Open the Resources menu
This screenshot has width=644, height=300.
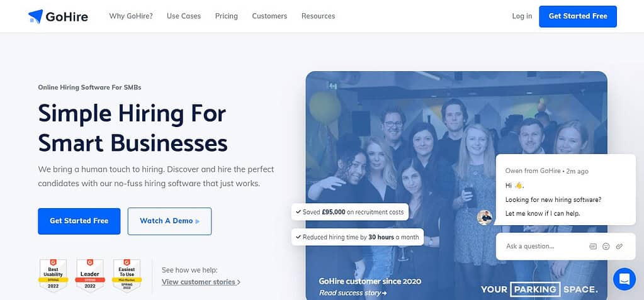[319, 16]
